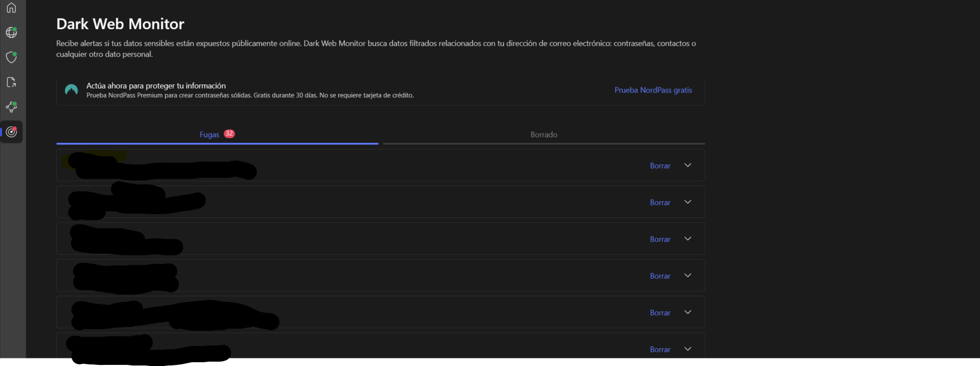The width and height of the screenshot is (980, 366).
Task: Select the Dark Web Monitor target icon
Action: pyautogui.click(x=11, y=132)
